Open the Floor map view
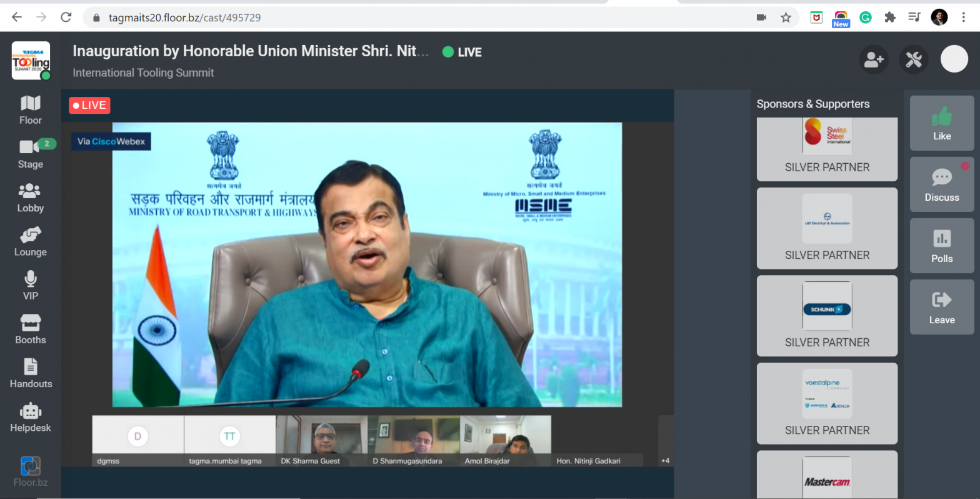Viewport: 980px width, 499px height. (30, 110)
